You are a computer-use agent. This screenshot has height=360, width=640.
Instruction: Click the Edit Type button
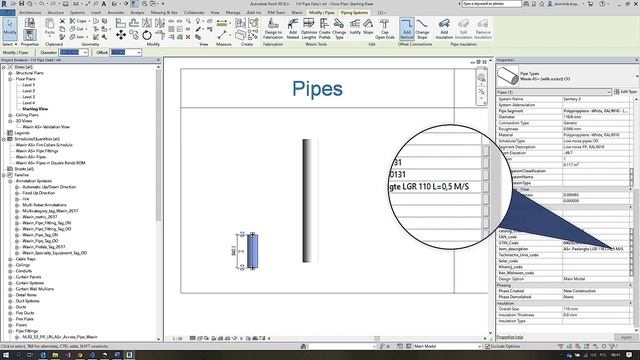tap(626, 92)
